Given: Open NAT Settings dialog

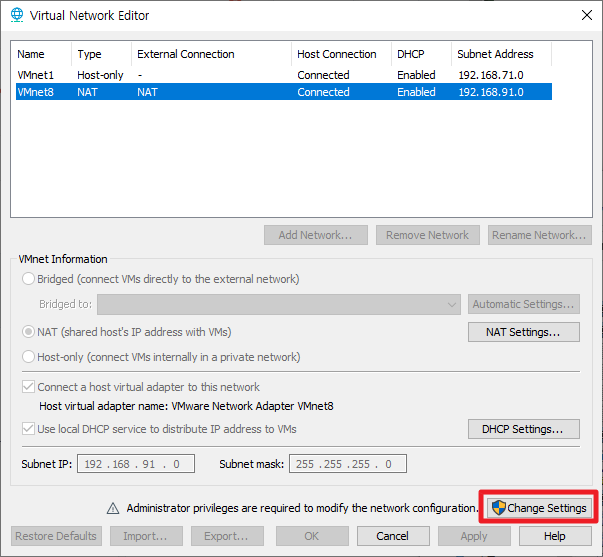Looking at the screenshot, I should pyautogui.click(x=523, y=332).
